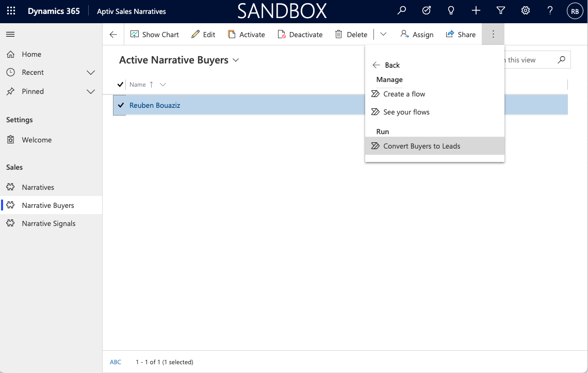Viewport: 588px width, 373px height.
Task: Open the lightbulb assistant icon
Action: [x=451, y=10]
